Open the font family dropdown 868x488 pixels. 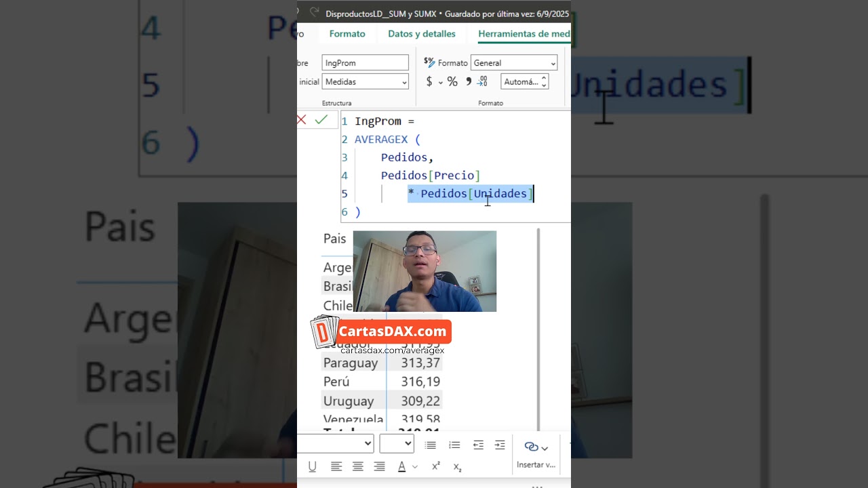pyautogui.click(x=336, y=444)
